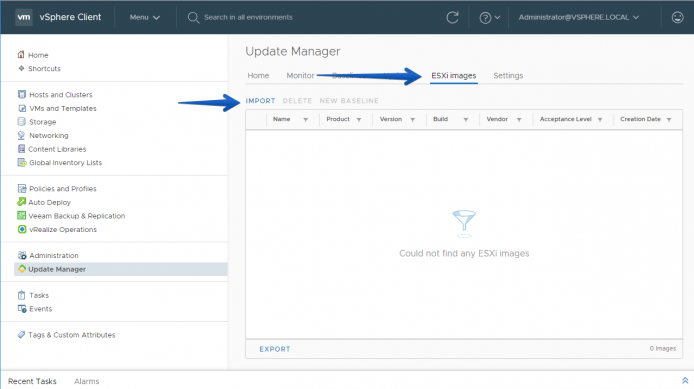694x389 pixels.
Task: Open the Administrator@VSPHERE.LOCAL user dropdown
Action: pyautogui.click(x=579, y=17)
